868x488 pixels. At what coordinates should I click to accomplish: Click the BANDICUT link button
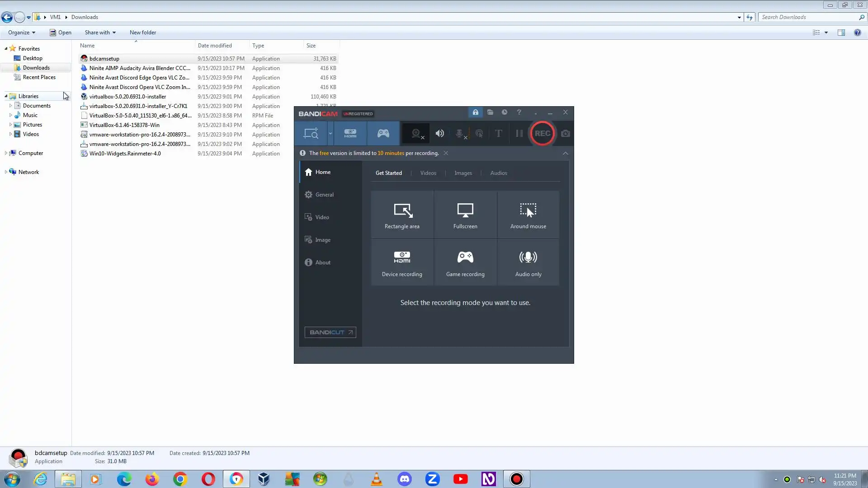(330, 332)
